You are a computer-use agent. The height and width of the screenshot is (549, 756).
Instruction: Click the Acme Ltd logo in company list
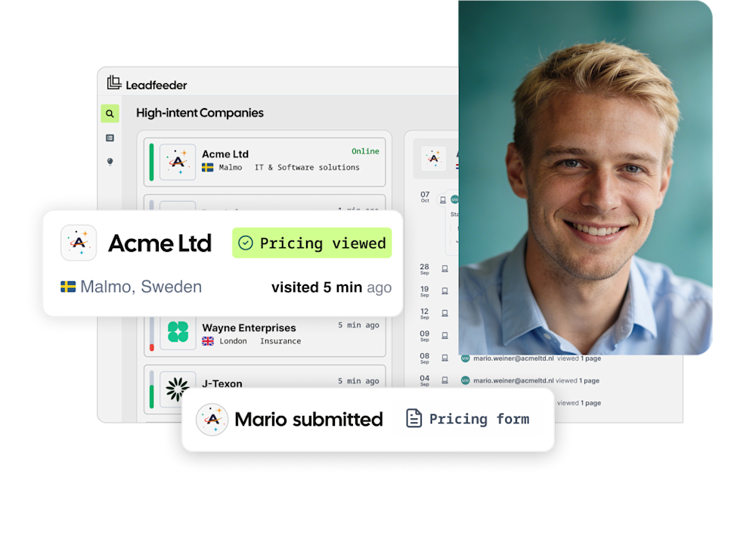178,162
